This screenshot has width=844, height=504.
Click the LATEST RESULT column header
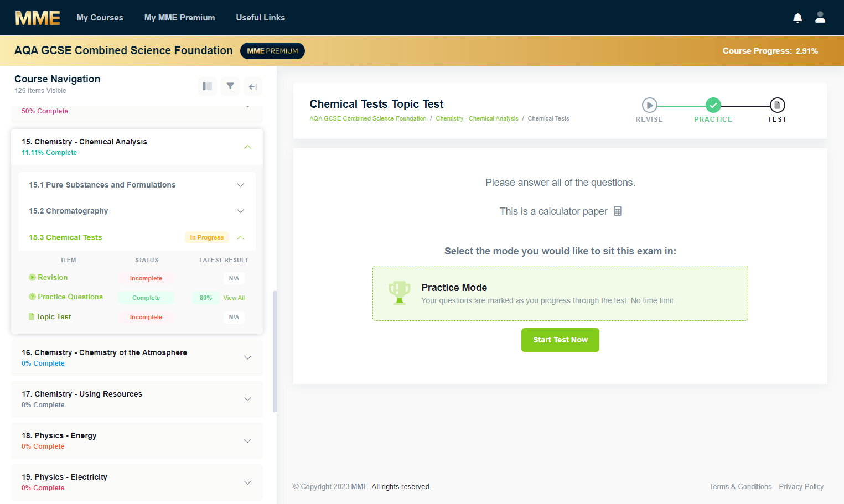click(224, 260)
